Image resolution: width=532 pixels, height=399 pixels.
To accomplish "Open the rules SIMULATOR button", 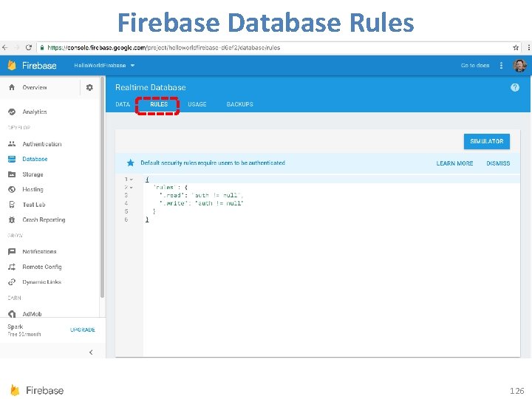I will 486,141.
